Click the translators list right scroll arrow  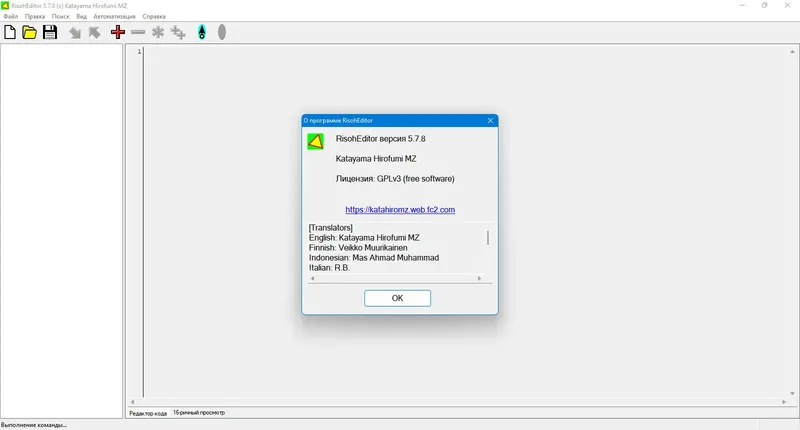[479, 279]
